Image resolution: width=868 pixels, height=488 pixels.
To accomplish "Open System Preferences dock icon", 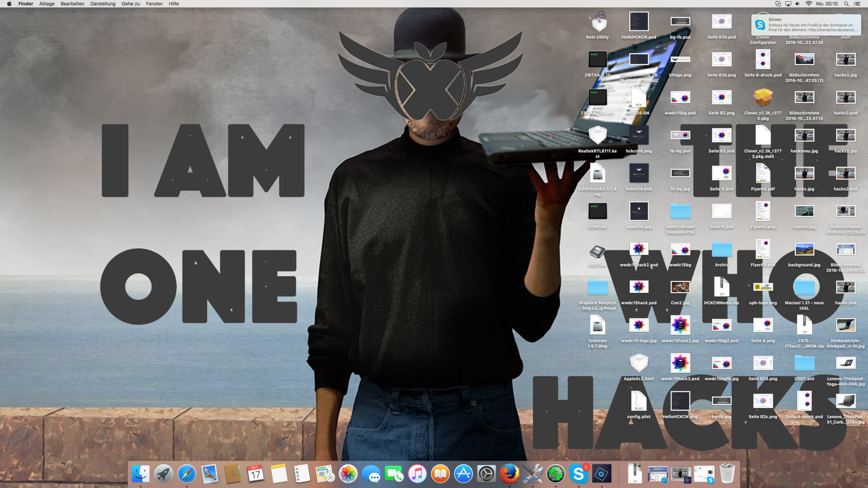I will coord(486,474).
